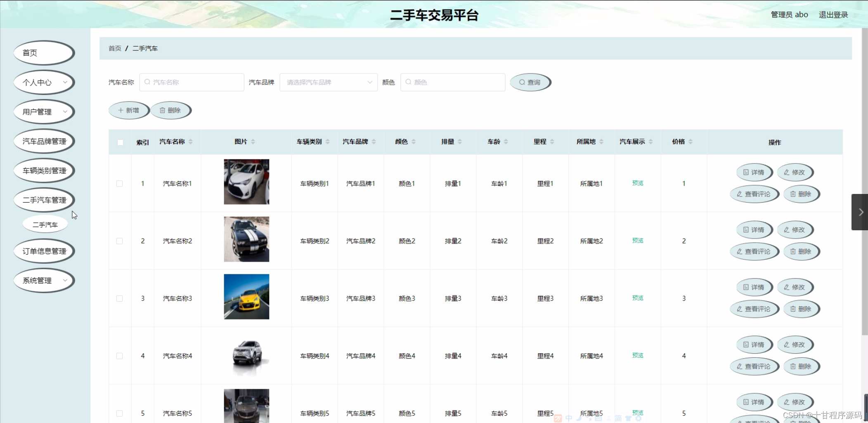Click the document icon on row 2's 详情 button
The height and width of the screenshot is (423, 868).
pyautogui.click(x=745, y=230)
